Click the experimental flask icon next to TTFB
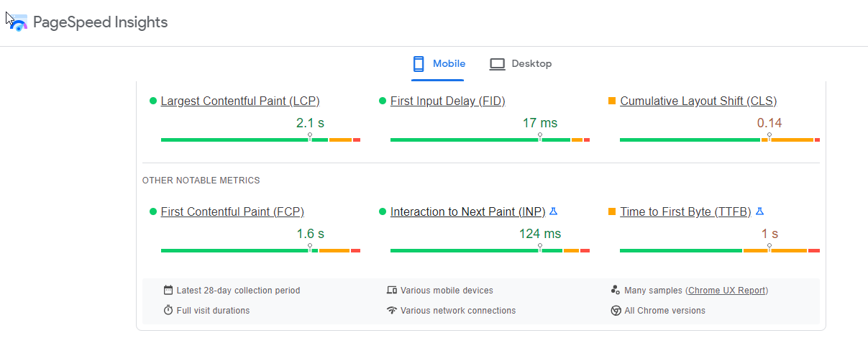868x351 pixels. pos(759,211)
